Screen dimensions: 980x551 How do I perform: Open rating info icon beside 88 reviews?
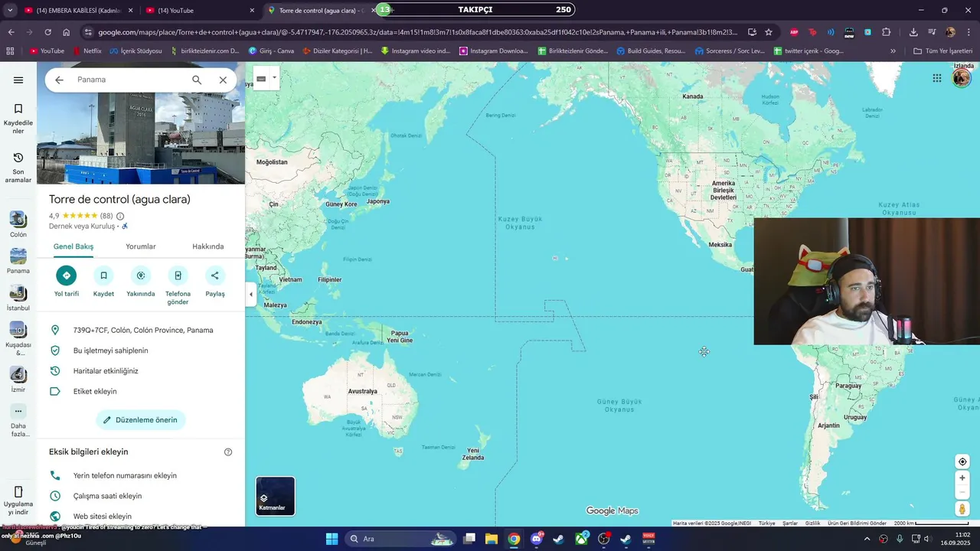pos(120,217)
